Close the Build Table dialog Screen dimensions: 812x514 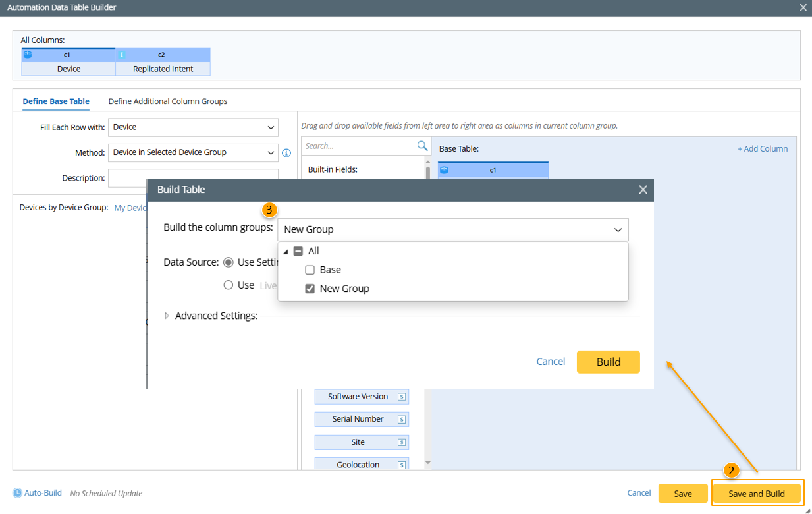(643, 190)
